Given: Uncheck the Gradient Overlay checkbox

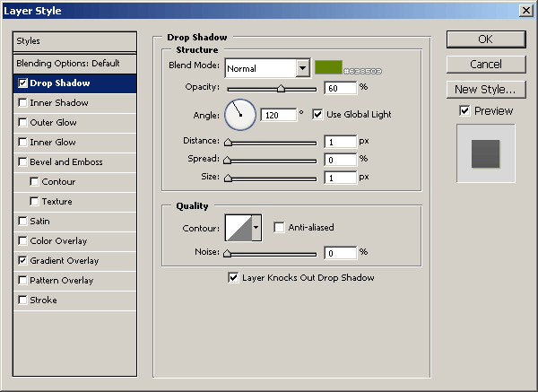Looking at the screenshot, I should point(22,260).
